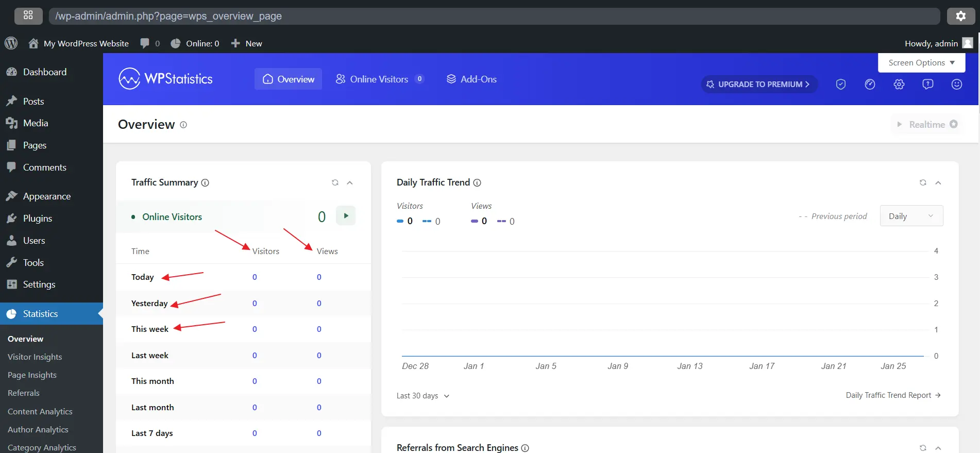Open Media library in sidebar
The width and height of the screenshot is (980, 453).
point(52,123)
